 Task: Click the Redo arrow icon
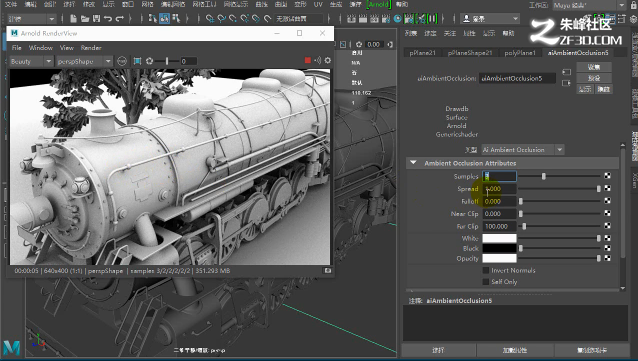[x=120, y=18]
